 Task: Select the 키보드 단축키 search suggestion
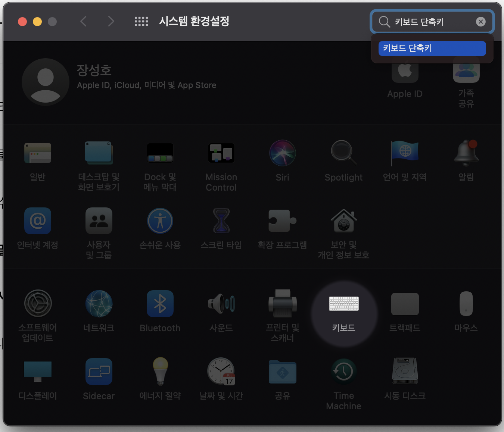coord(432,48)
